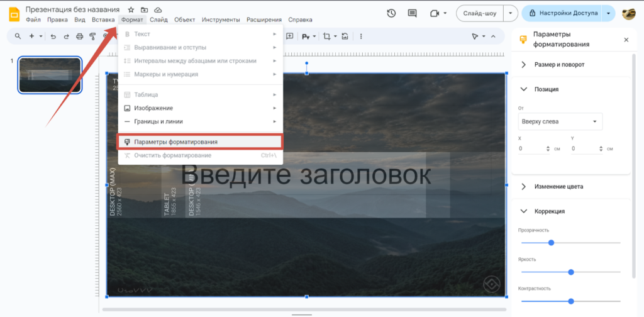Click the Y position input field
The height and width of the screenshot is (317, 644).
(584, 148)
